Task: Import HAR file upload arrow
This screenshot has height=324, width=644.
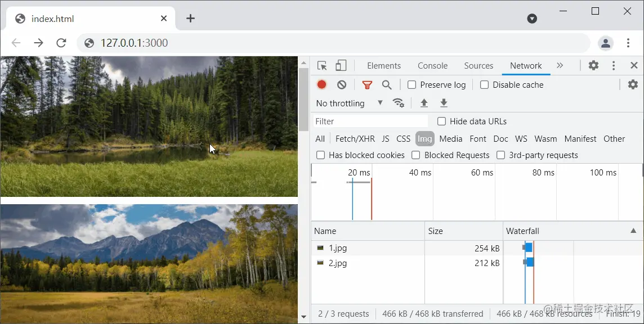Action: coord(424,103)
